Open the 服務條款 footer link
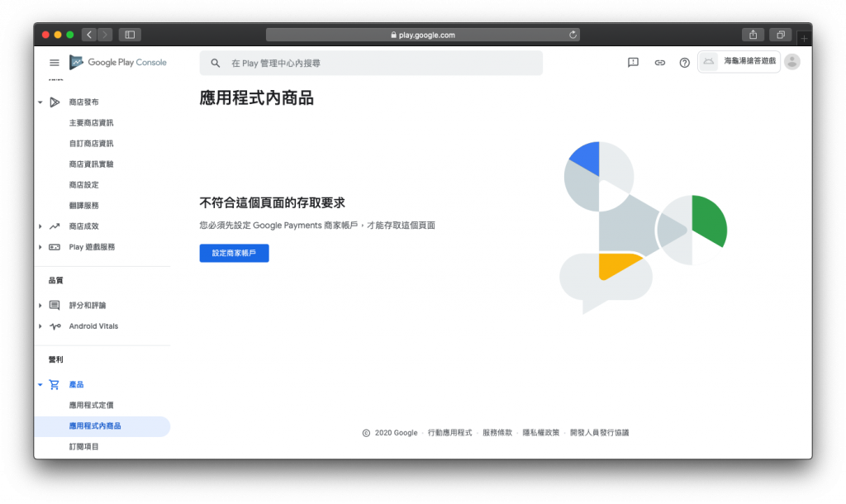The image size is (846, 504). coord(497,433)
